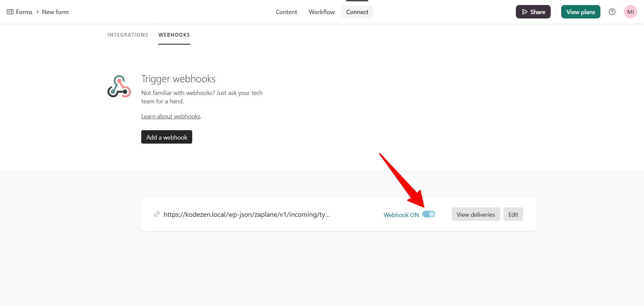Click the New form title
The height and width of the screenshot is (306, 644).
[55, 12]
